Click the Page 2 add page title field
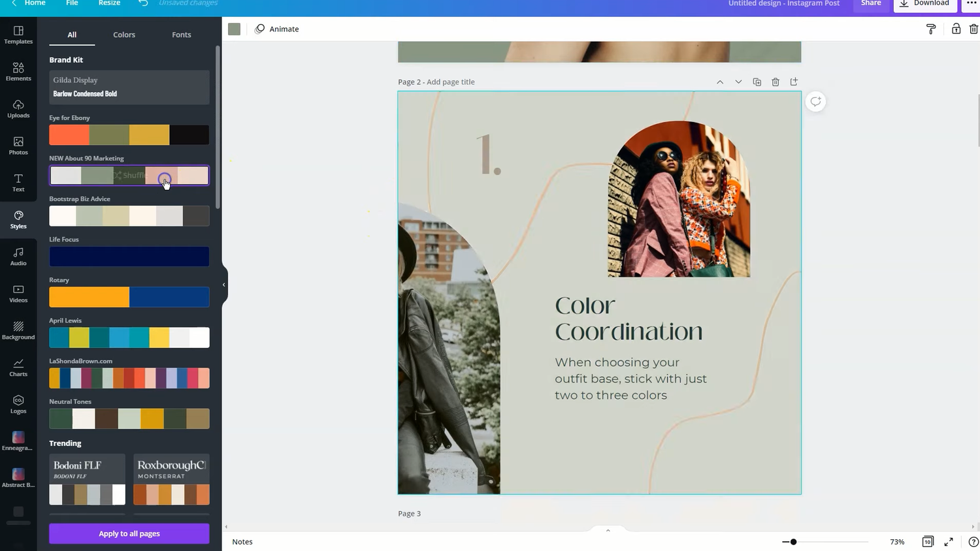This screenshot has height=551, width=980. tap(451, 82)
